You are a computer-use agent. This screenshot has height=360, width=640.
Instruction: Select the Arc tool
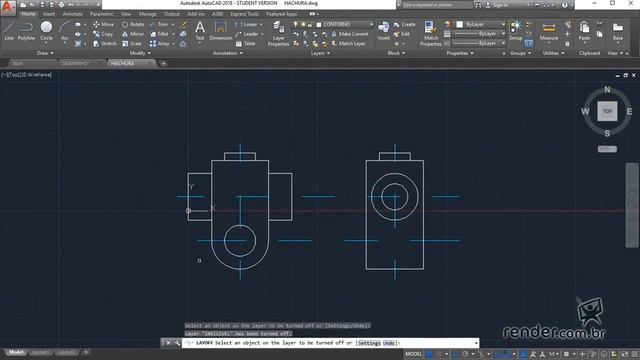pyautogui.click(x=64, y=31)
